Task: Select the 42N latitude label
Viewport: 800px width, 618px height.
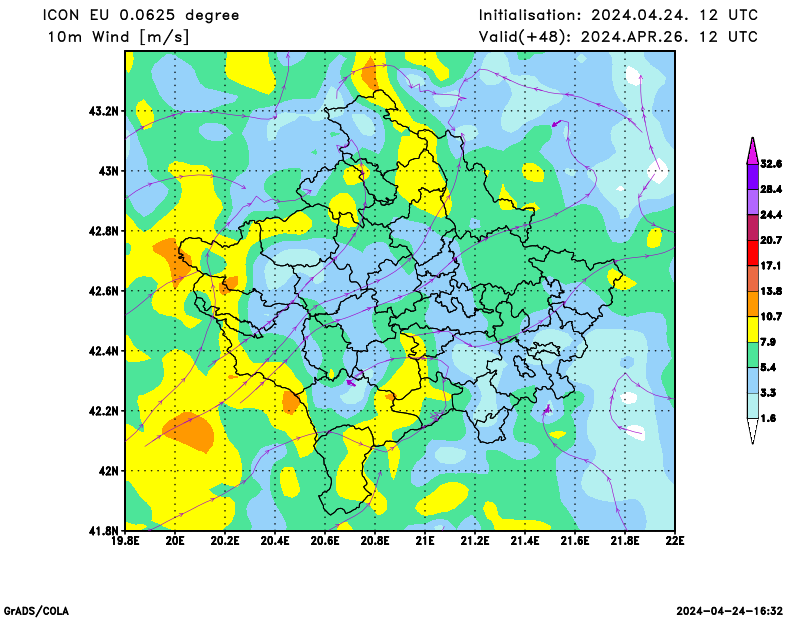Action: point(109,471)
